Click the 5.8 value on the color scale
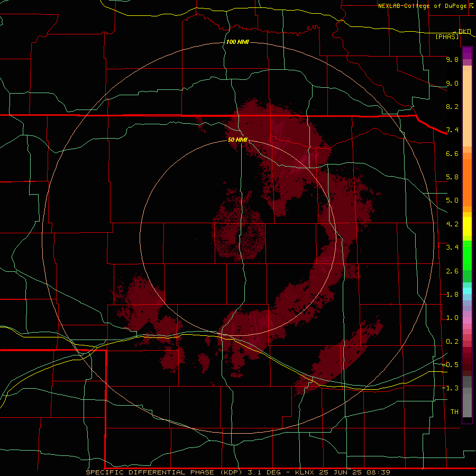 click(452, 177)
